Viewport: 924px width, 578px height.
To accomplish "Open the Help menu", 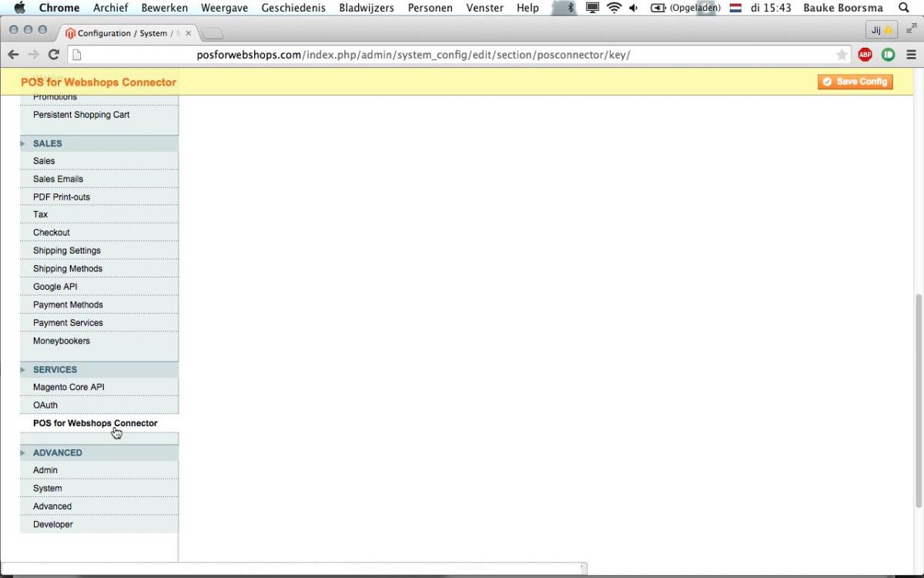I will pyautogui.click(x=528, y=8).
